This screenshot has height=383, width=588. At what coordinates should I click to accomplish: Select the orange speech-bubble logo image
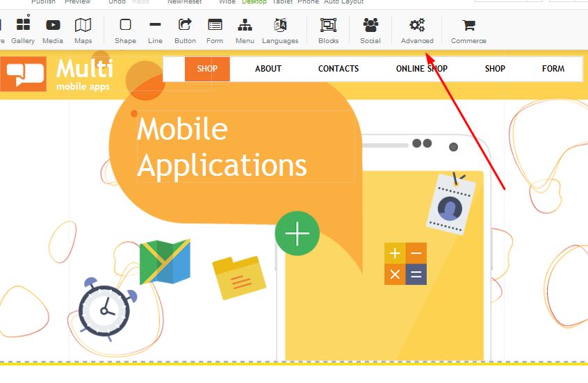click(23, 74)
